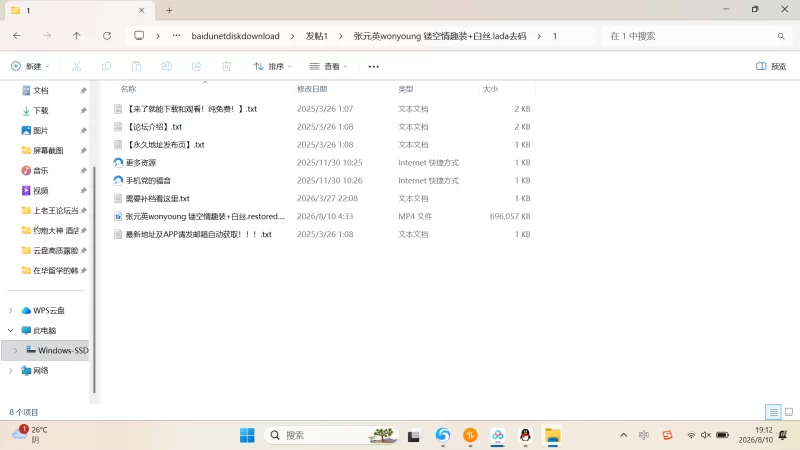800x450 pixels.
Task: Toggle the 预览 preview pane
Action: pos(771,66)
